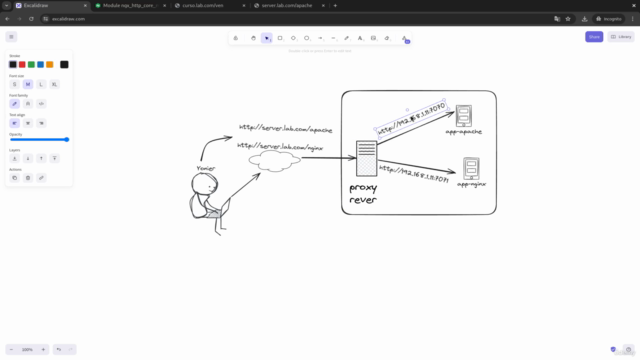The width and height of the screenshot is (640, 360).
Task: Reload the page
Action: click(31, 19)
